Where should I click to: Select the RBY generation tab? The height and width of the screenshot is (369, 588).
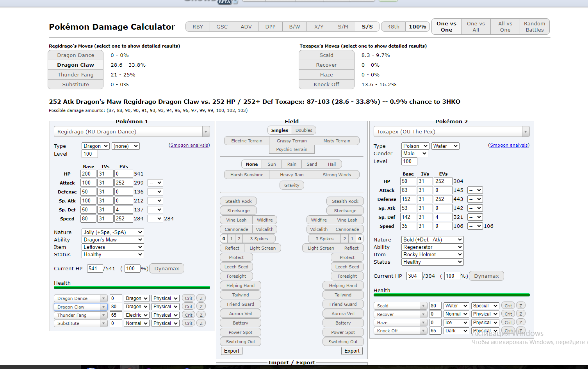click(x=198, y=27)
